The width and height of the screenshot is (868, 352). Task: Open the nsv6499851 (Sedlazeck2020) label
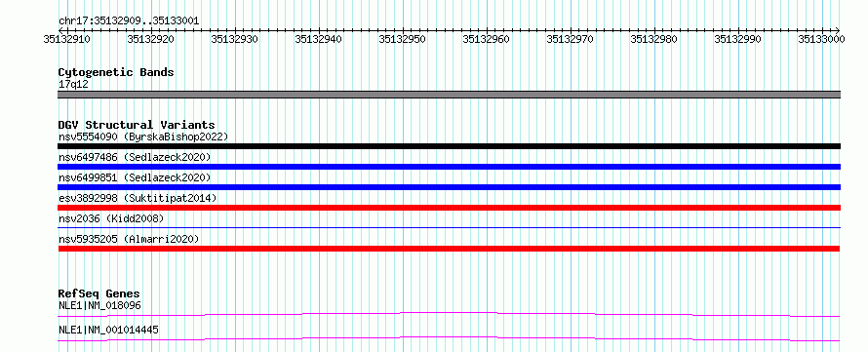pyautogui.click(x=135, y=177)
